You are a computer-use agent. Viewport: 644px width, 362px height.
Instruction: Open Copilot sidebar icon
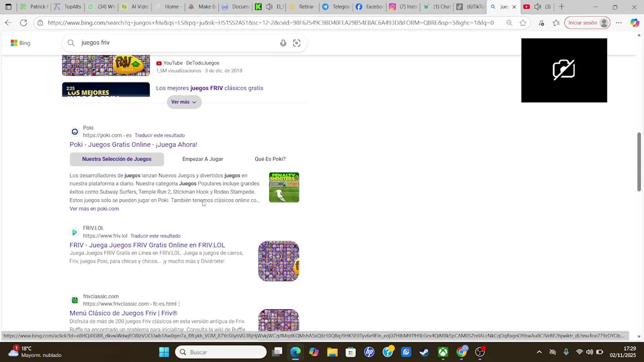click(x=634, y=23)
